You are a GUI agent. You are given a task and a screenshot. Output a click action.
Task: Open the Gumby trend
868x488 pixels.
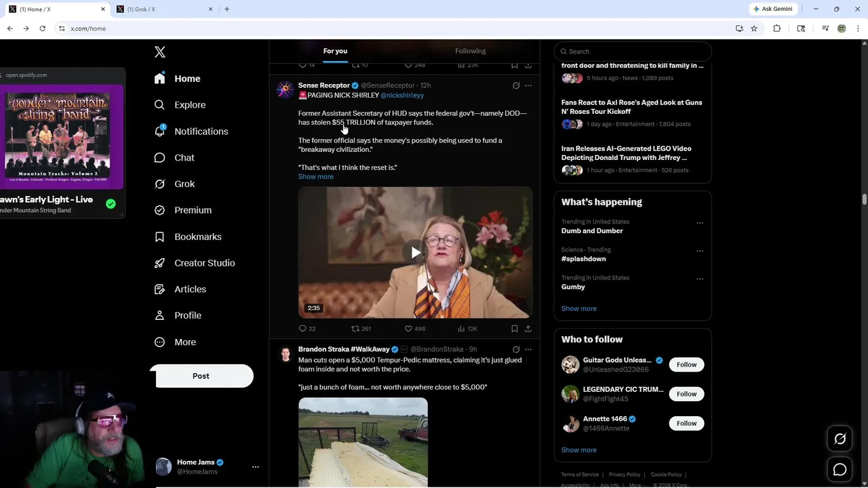tap(573, 287)
